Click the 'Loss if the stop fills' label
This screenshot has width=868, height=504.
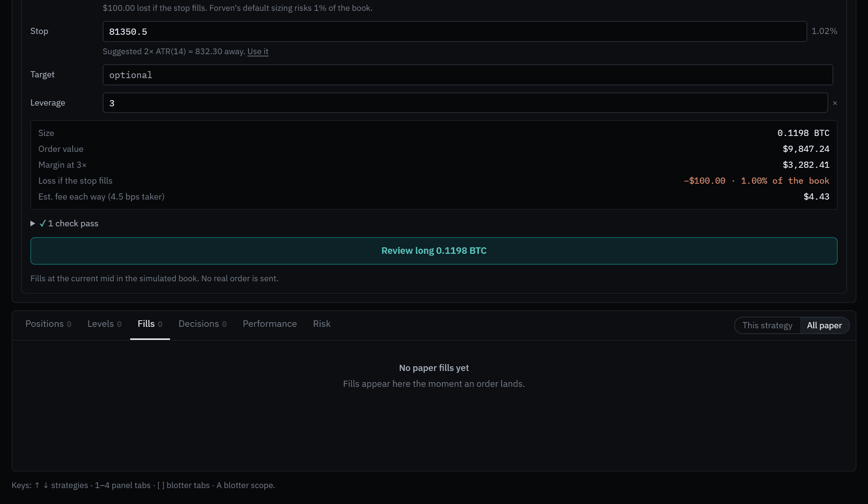point(75,181)
